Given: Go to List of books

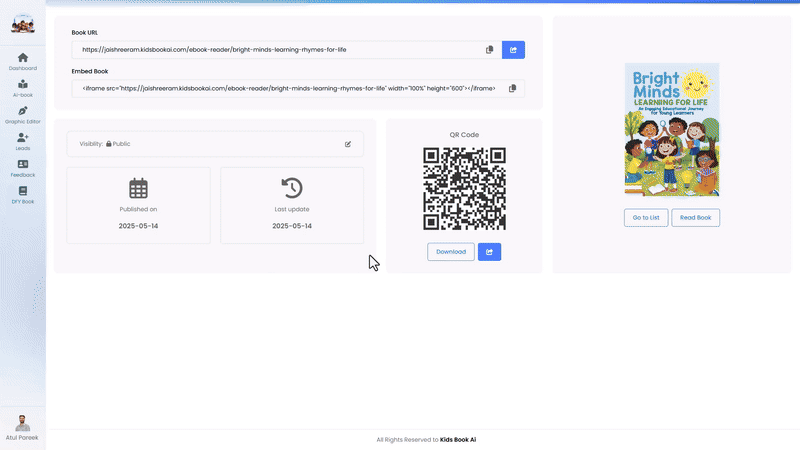Looking at the screenshot, I should pyautogui.click(x=646, y=217).
